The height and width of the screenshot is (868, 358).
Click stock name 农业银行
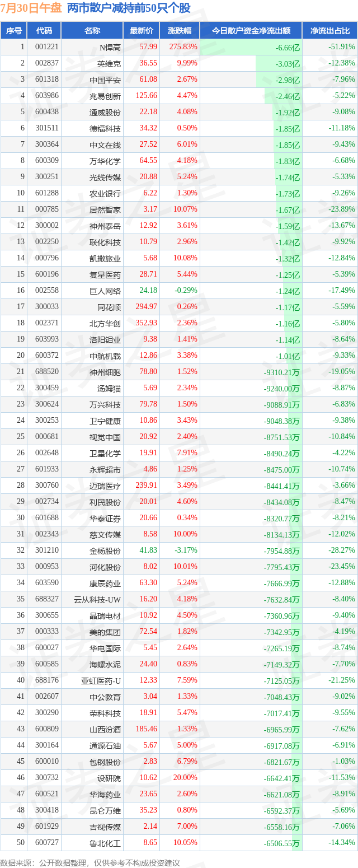(105, 193)
